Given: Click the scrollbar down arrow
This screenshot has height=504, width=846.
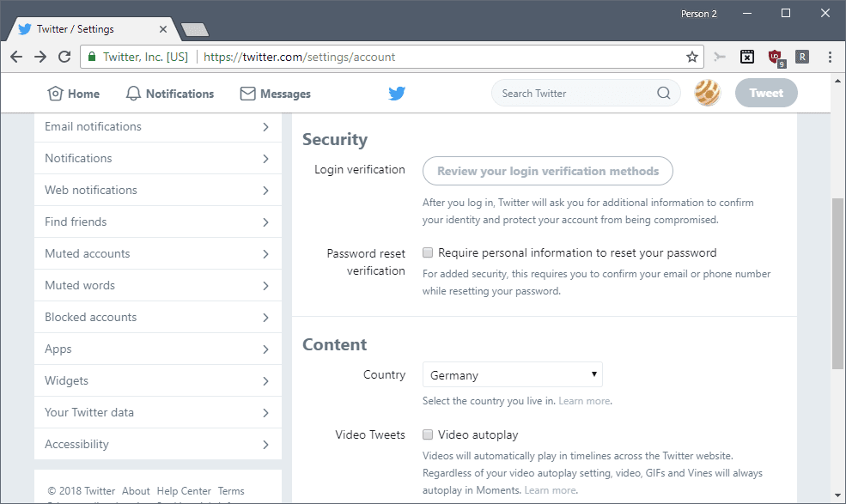Looking at the screenshot, I should coord(837,495).
